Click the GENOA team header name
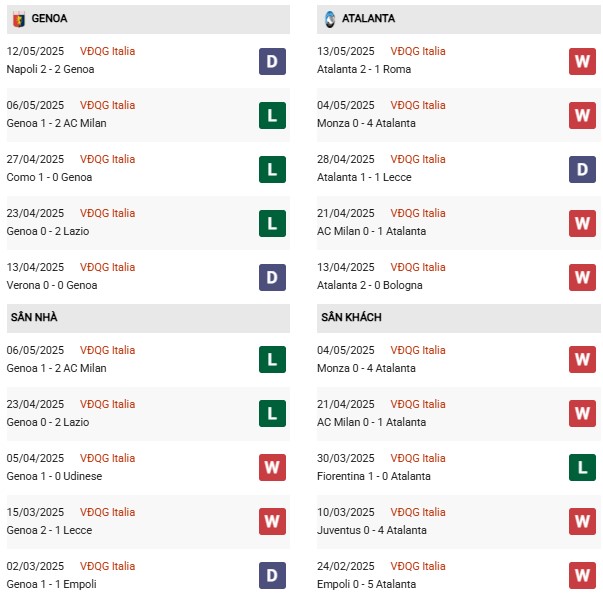603x596 pixels. [49, 18]
